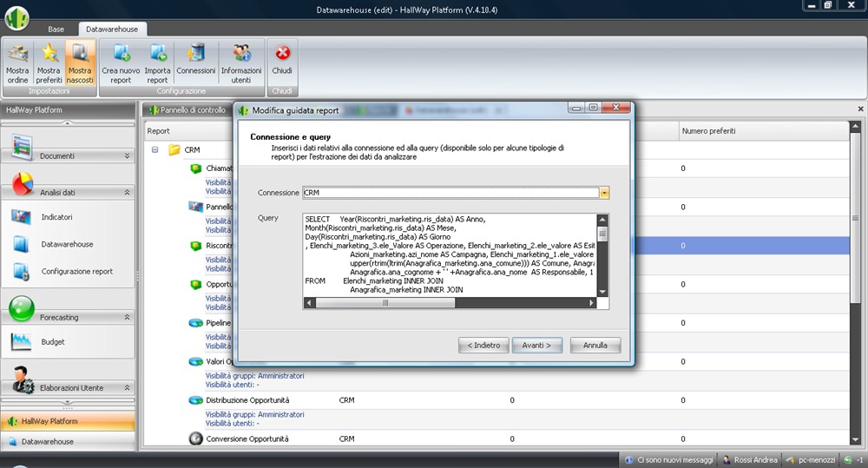Select the CRM folder icon in the tree

pyautogui.click(x=174, y=149)
